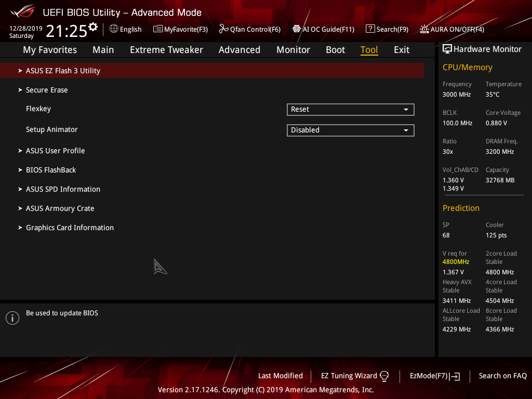
Task: Switch to My Favorites tab
Action: tap(50, 50)
